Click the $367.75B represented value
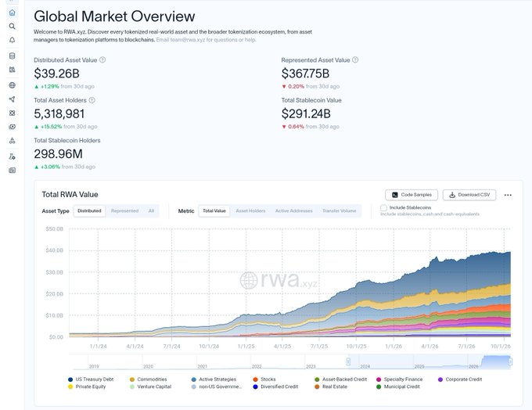Viewport: 532px width, 410px height. pyautogui.click(x=305, y=74)
